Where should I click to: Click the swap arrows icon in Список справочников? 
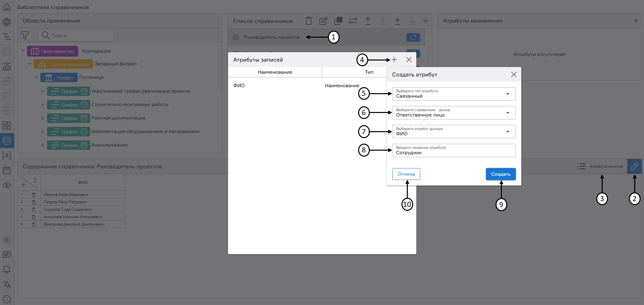point(353,21)
